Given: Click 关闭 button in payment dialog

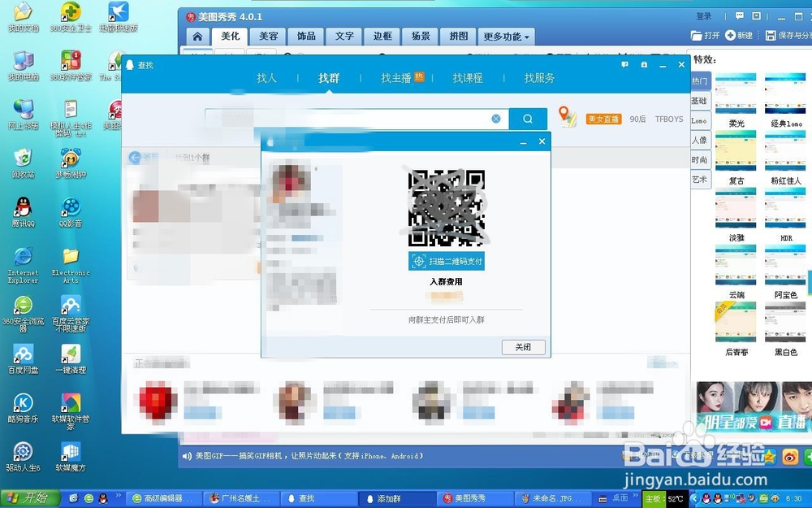Looking at the screenshot, I should (x=523, y=347).
